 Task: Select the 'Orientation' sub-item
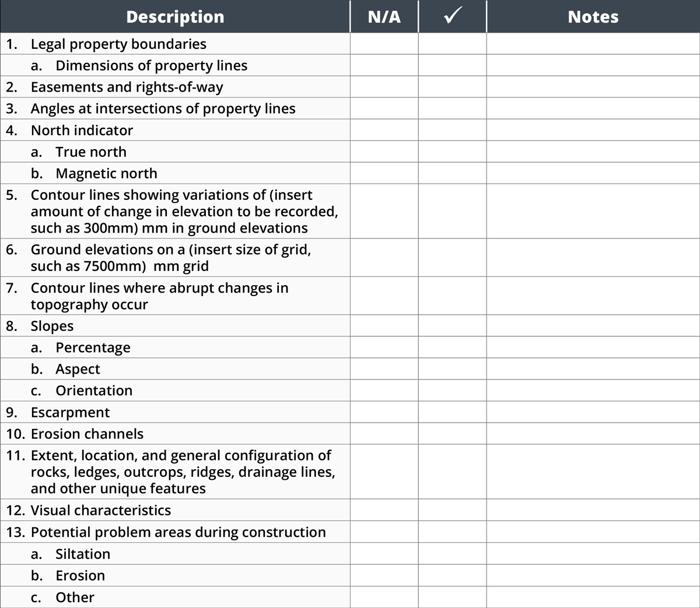(94, 391)
